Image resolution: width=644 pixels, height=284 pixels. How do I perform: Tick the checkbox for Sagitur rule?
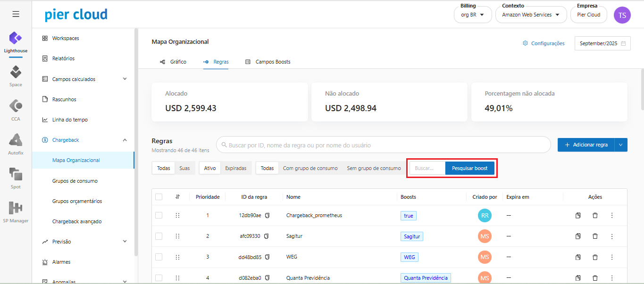coord(159,236)
